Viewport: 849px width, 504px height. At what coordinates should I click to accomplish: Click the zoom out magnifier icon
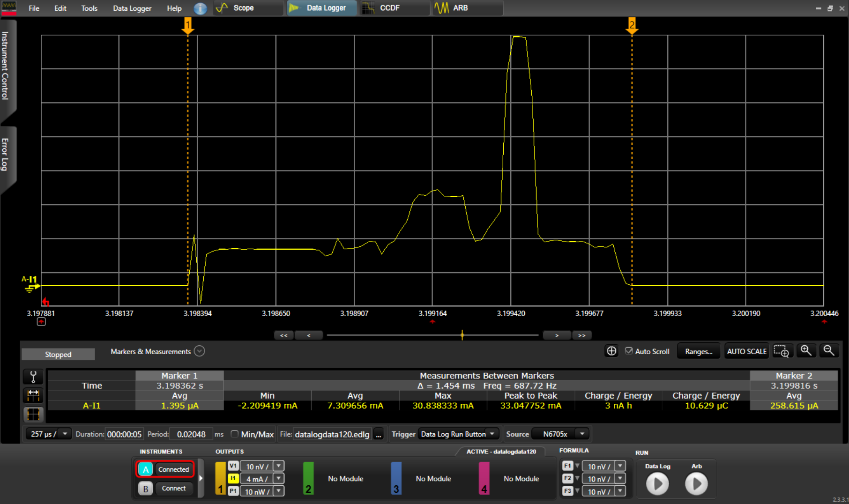click(829, 350)
